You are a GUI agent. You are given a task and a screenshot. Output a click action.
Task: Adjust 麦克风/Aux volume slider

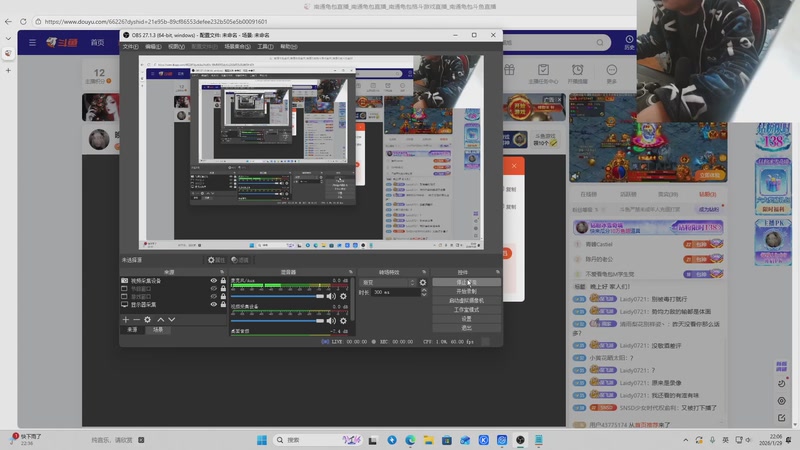click(277, 296)
